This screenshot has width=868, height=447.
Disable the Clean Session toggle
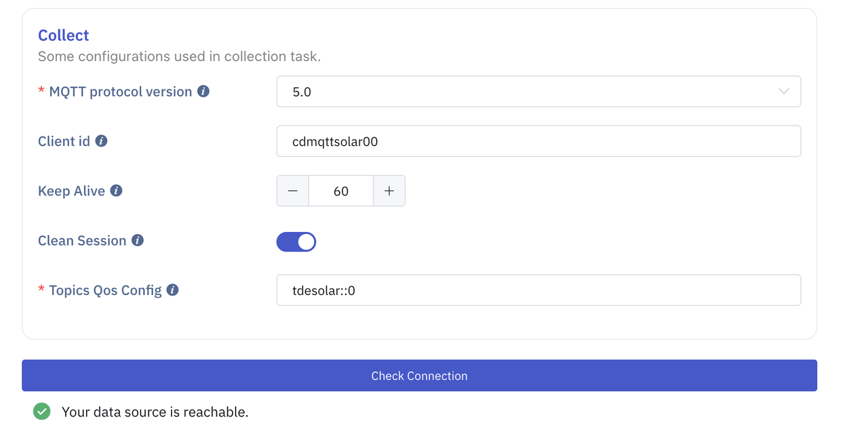(x=296, y=241)
